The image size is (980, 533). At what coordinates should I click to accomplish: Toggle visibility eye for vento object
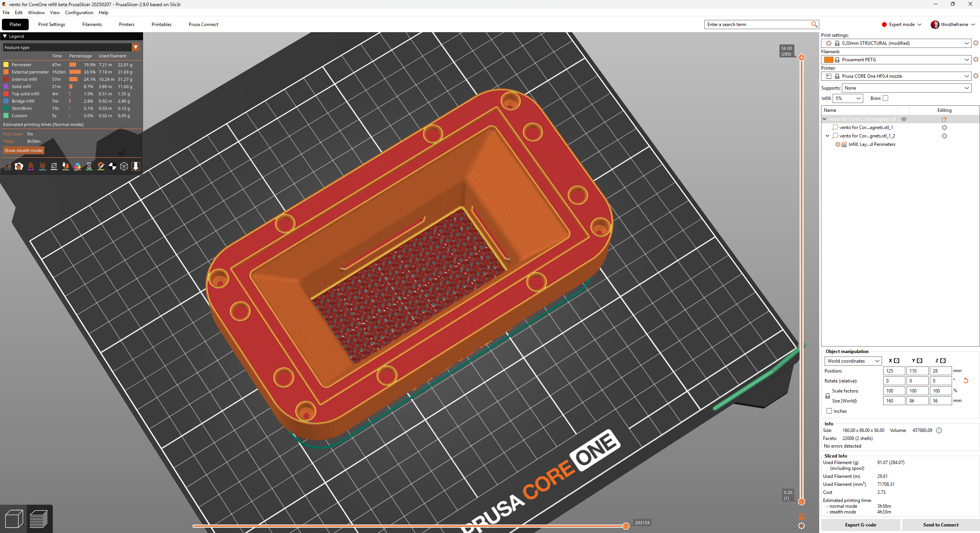coord(904,119)
